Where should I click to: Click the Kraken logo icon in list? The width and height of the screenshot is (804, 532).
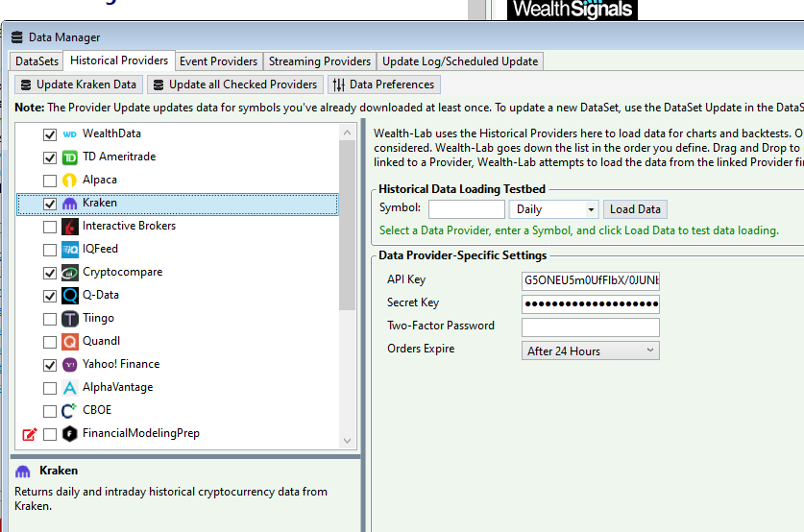[70, 204]
